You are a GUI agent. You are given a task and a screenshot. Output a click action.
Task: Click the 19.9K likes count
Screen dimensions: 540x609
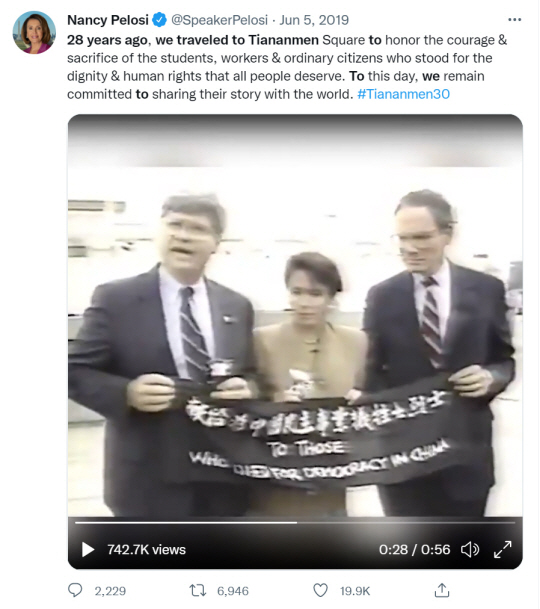(355, 591)
